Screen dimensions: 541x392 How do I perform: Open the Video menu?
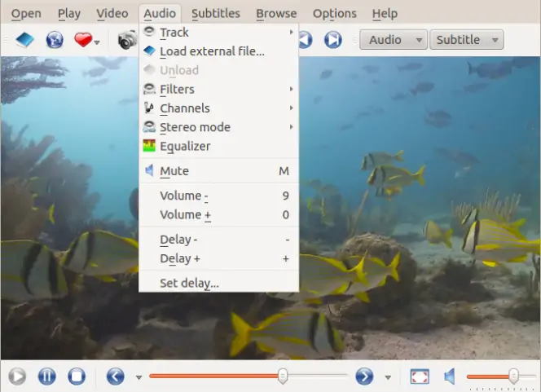[112, 14]
